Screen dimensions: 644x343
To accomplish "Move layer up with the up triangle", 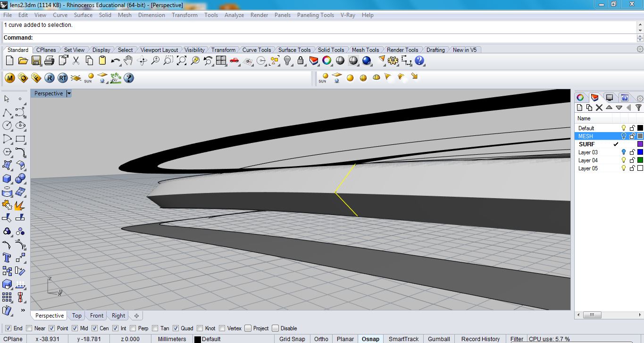I will [x=609, y=108].
